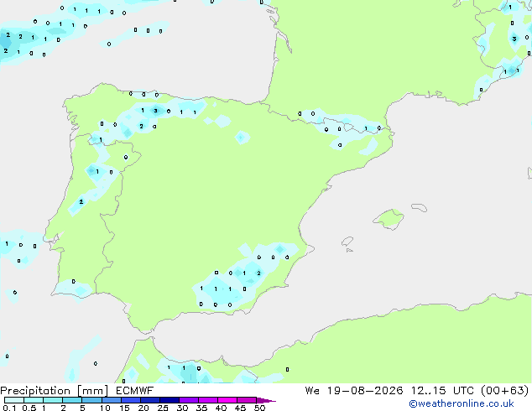The image size is (532, 411).
Task: Click the '3' precipitation value in northern Spain
Action: (156, 111)
